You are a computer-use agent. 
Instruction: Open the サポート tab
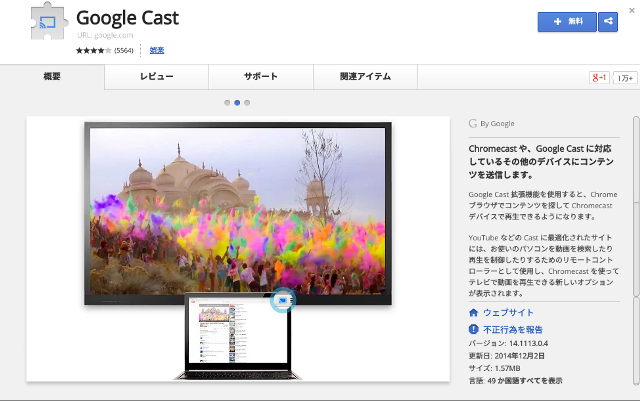(x=260, y=77)
